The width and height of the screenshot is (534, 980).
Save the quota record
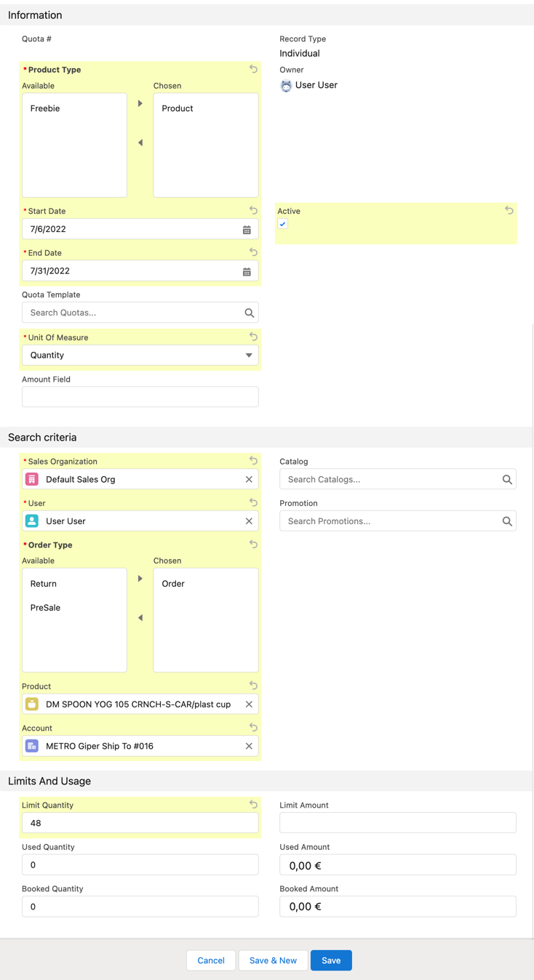(331, 960)
